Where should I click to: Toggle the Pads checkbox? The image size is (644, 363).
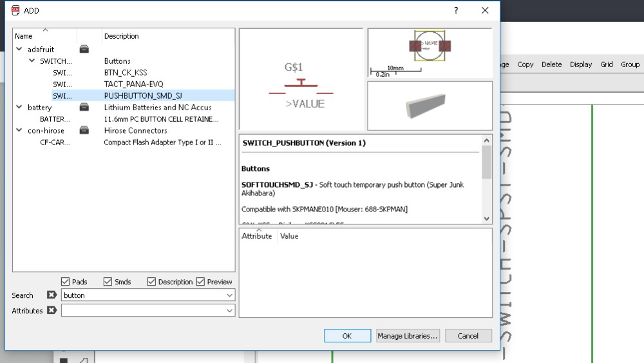click(65, 282)
